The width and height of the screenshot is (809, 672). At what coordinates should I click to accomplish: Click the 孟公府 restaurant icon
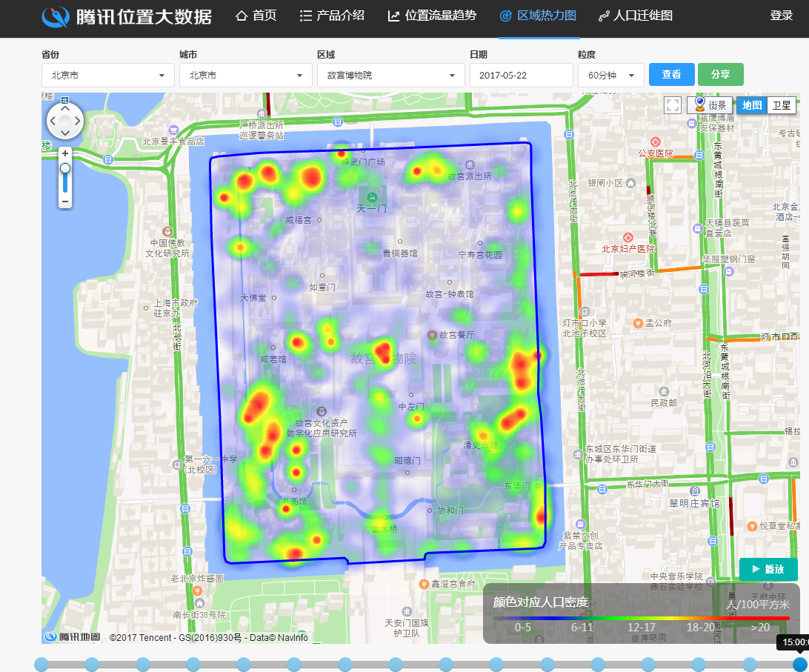638,323
